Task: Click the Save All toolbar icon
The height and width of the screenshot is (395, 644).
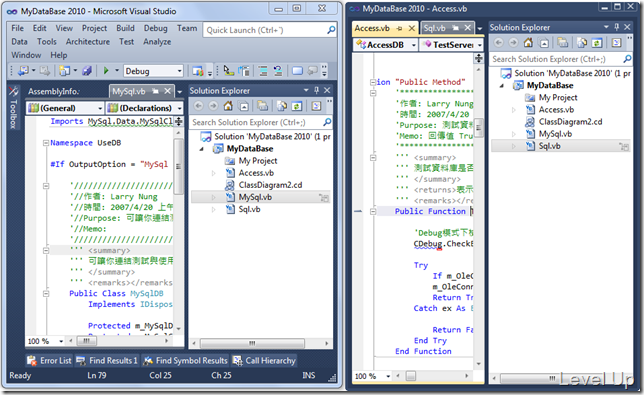Action: 87,71
